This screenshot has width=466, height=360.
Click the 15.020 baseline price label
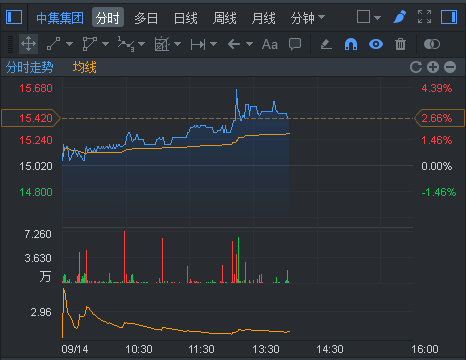[36, 166]
